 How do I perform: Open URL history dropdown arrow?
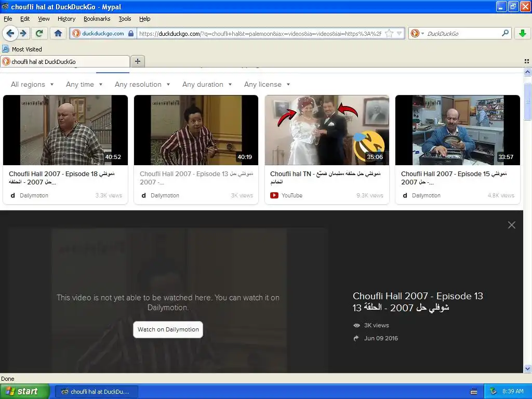pos(400,33)
